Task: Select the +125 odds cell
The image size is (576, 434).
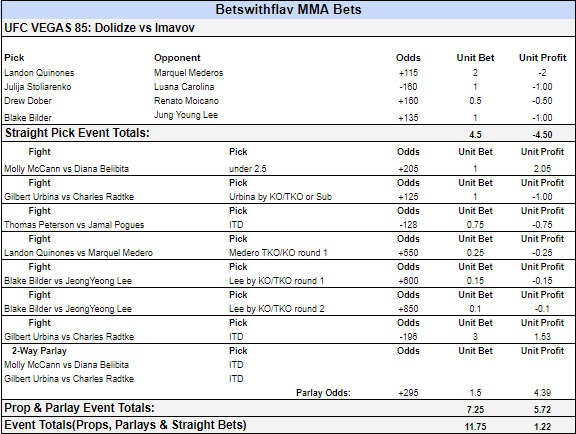Action: coord(408,197)
